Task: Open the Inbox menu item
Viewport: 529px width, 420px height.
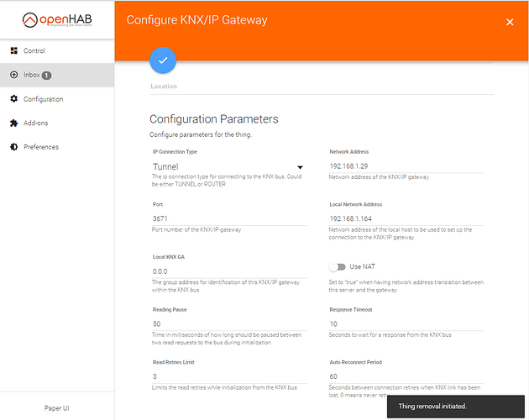Action: coord(57,75)
